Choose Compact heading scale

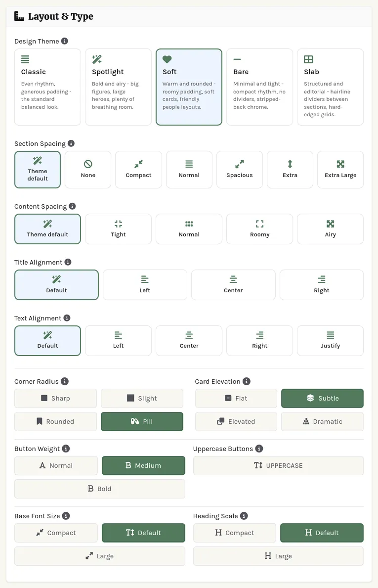point(235,533)
